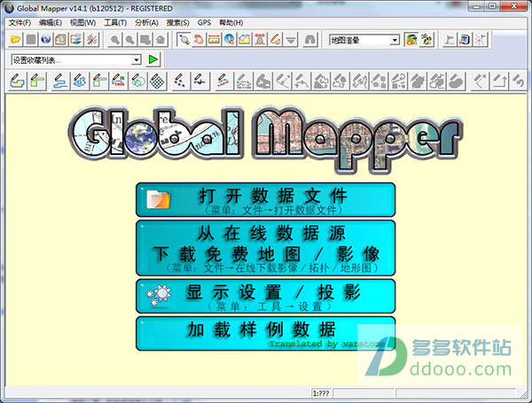Open the 分析(A) menu
Screen dimensions: 532x403
tap(146, 23)
